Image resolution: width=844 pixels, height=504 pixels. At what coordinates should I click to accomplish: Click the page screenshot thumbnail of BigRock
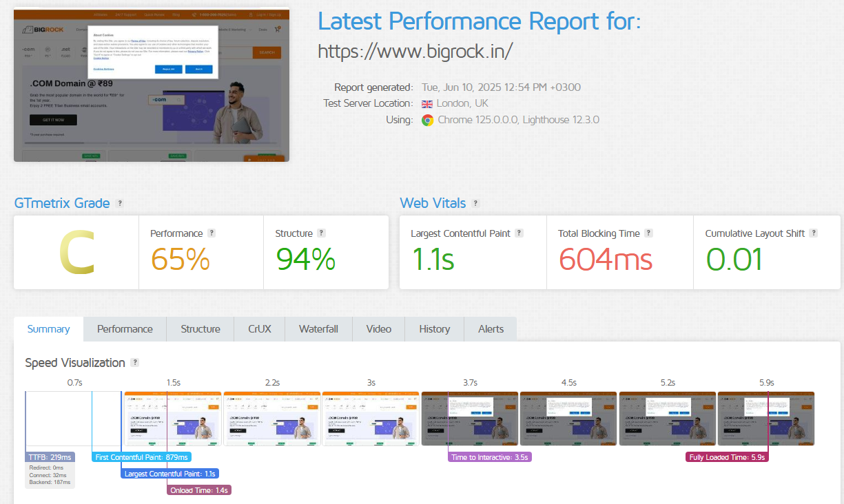click(152, 85)
